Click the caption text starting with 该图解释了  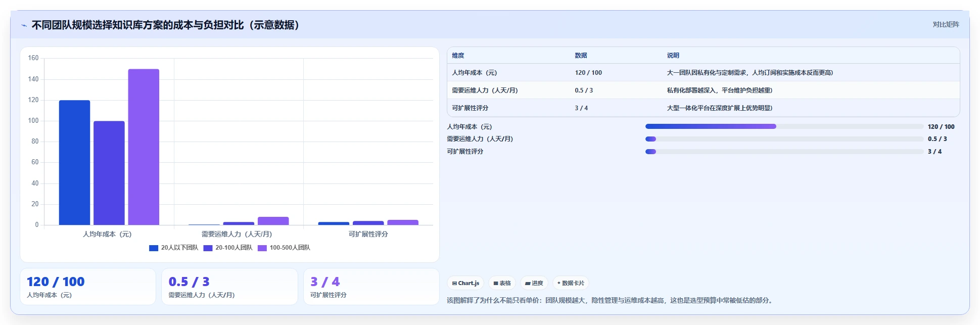pyautogui.click(x=611, y=300)
